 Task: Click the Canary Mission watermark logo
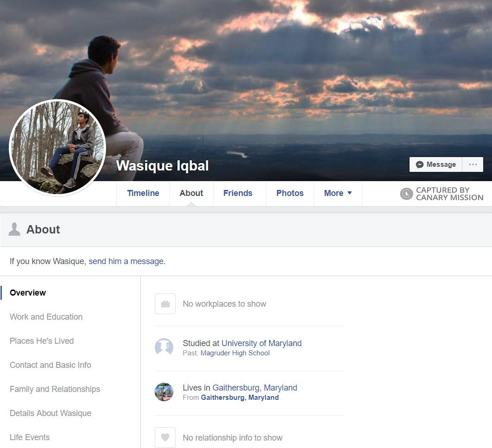point(405,193)
